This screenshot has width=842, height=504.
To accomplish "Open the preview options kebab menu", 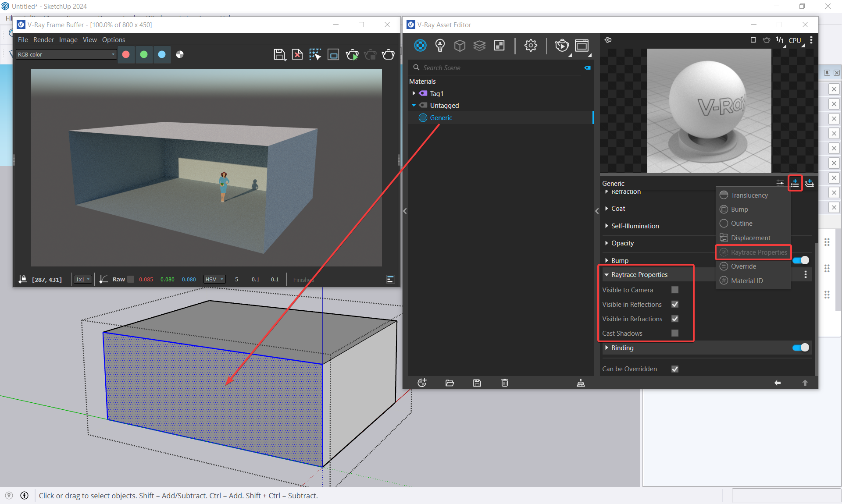I will 811,40.
